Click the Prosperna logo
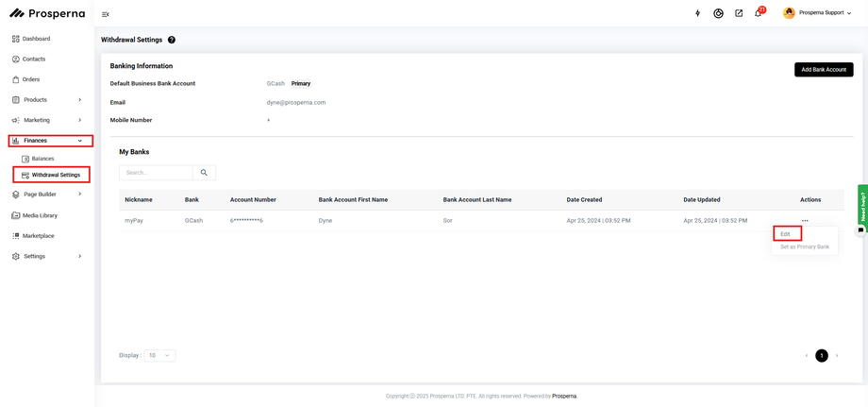Screen dimensions: 868x407 (x=47, y=13)
